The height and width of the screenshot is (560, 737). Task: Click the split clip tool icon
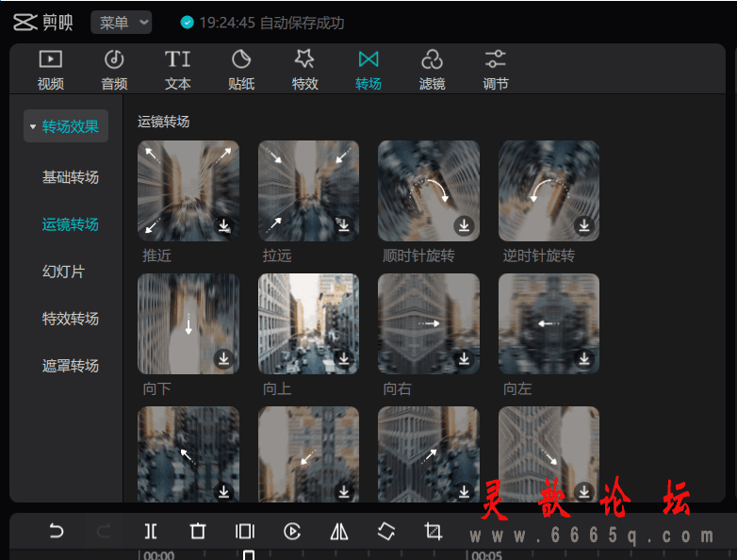pos(151,532)
